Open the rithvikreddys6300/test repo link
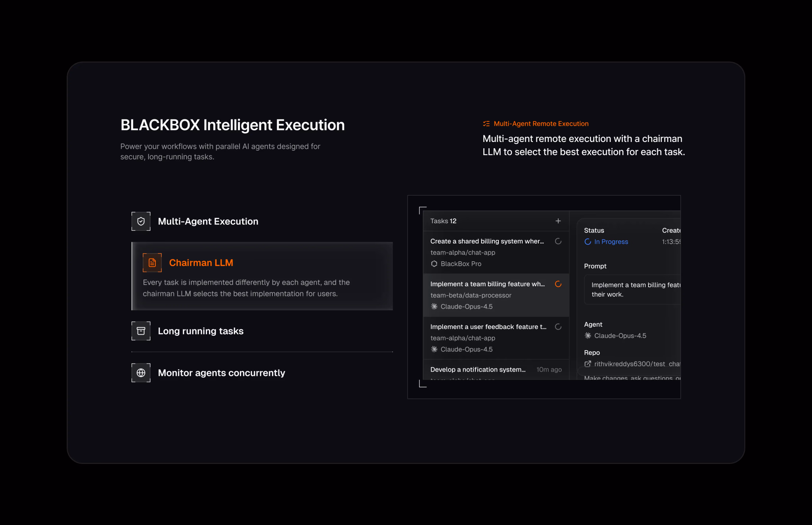Screen dimensions: 812x525 pos(637,364)
